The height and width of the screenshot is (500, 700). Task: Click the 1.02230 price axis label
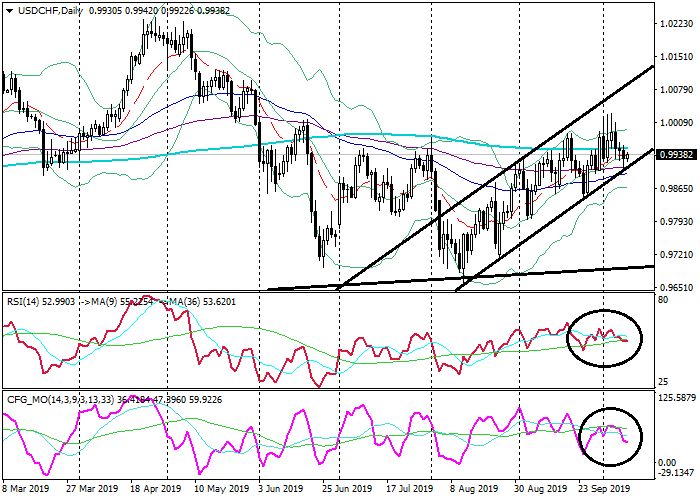pos(676,24)
